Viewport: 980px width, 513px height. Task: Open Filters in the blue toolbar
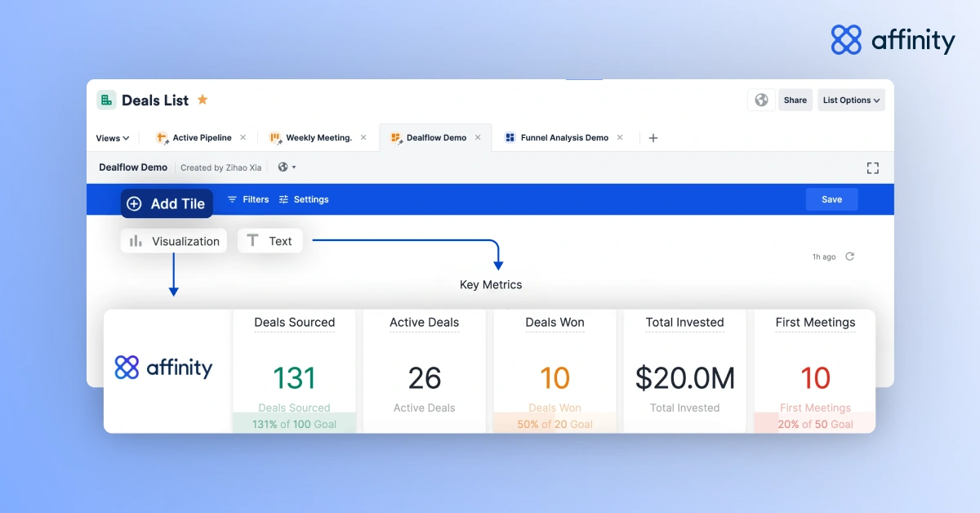(x=248, y=199)
